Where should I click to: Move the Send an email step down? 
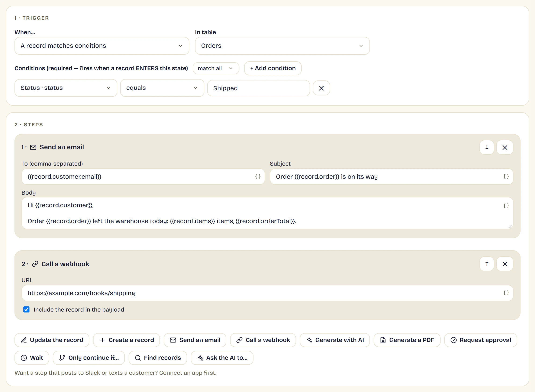click(x=487, y=147)
